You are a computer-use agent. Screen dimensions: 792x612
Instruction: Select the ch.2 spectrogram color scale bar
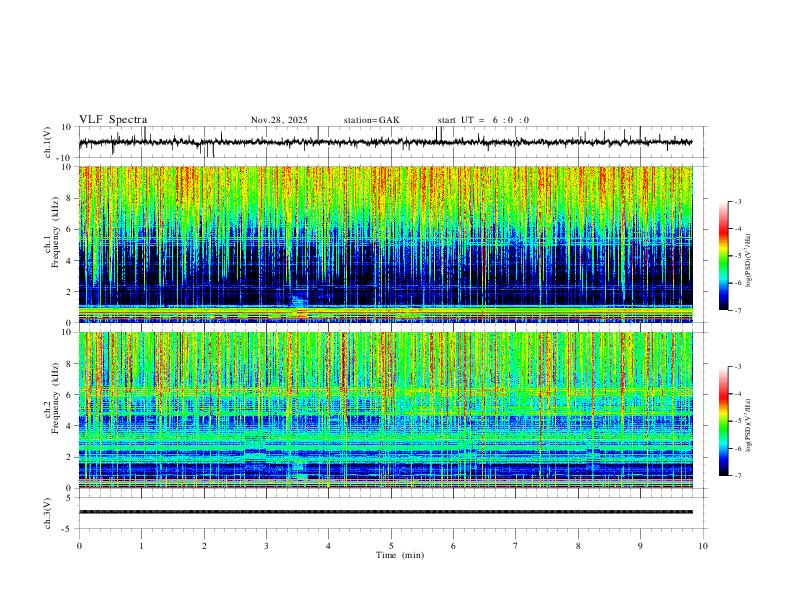point(723,421)
